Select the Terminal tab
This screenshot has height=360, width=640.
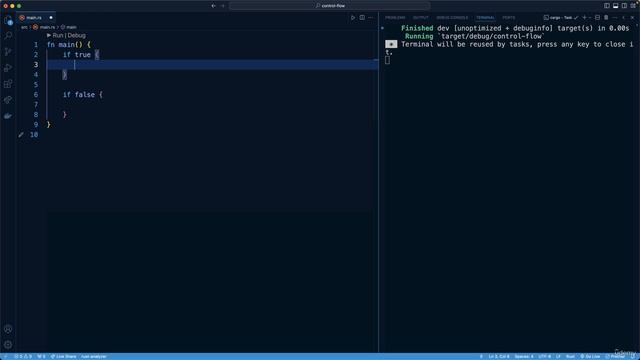point(485,18)
